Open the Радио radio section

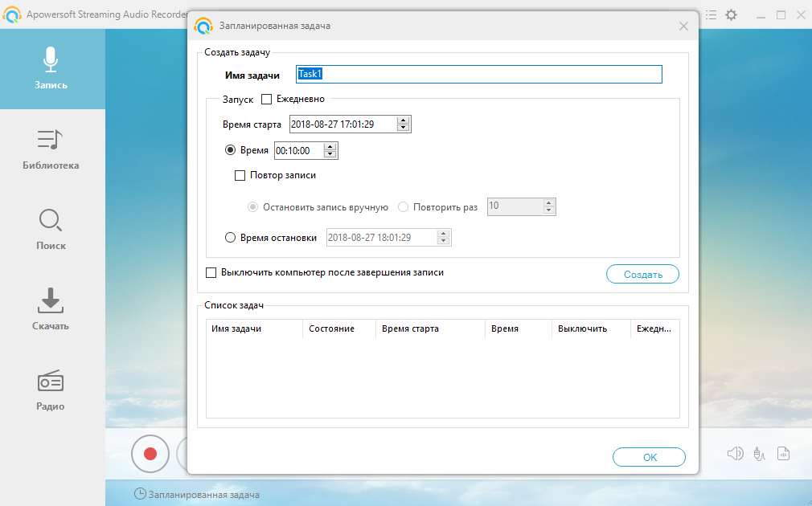click(51, 390)
